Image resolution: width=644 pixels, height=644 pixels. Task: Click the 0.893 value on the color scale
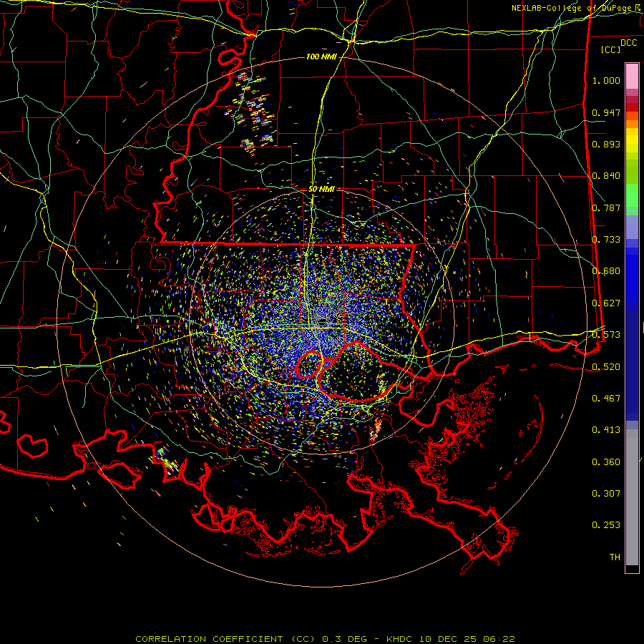(x=606, y=144)
